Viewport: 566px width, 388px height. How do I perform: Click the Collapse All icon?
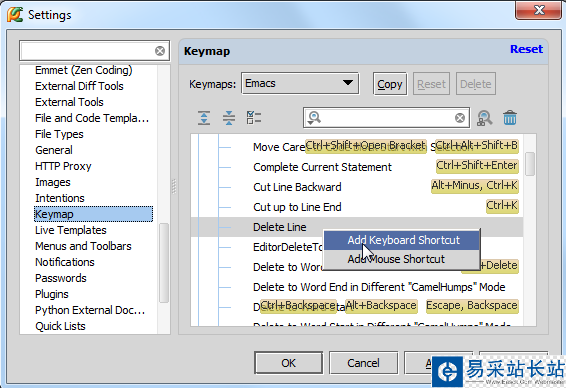pyautogui.click(x=229, y=118)
